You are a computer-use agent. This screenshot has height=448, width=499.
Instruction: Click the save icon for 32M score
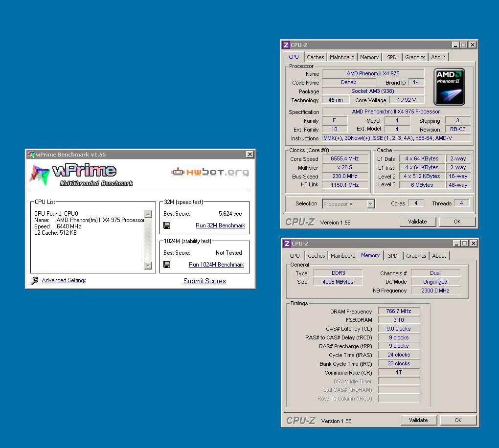(167, 225)
